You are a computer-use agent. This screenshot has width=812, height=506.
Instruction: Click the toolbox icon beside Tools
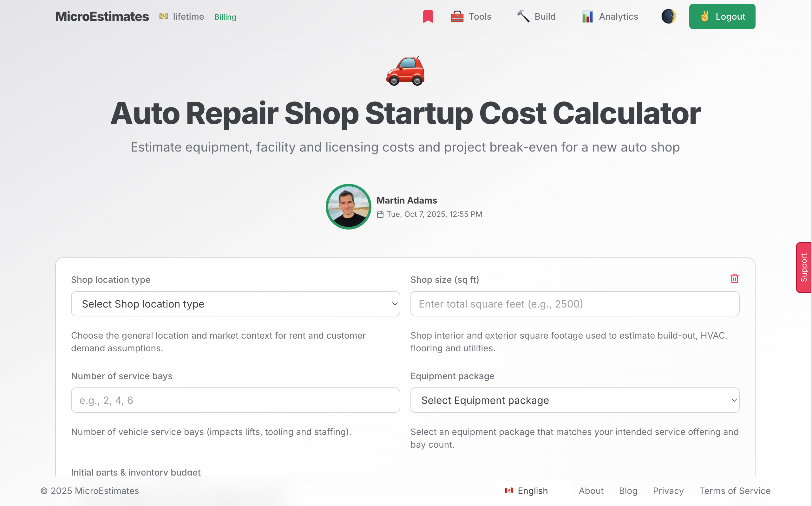(x=457, y=16)
